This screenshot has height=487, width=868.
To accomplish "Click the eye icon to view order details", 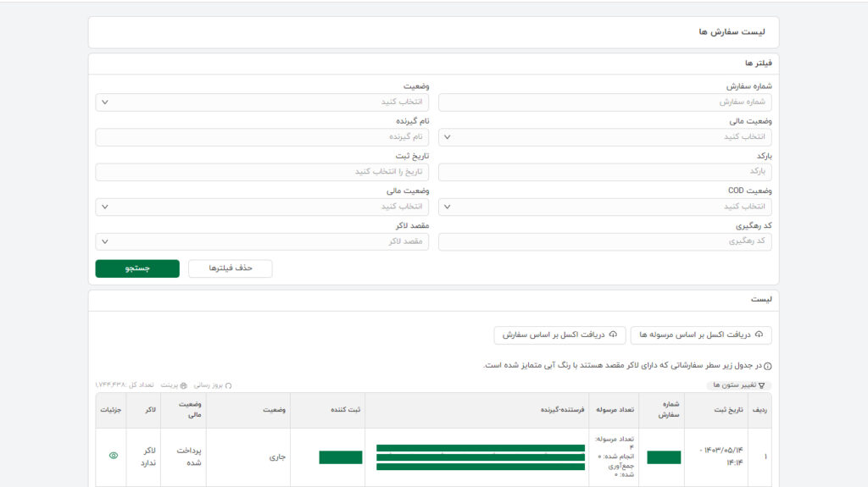I will click(114, 456).
